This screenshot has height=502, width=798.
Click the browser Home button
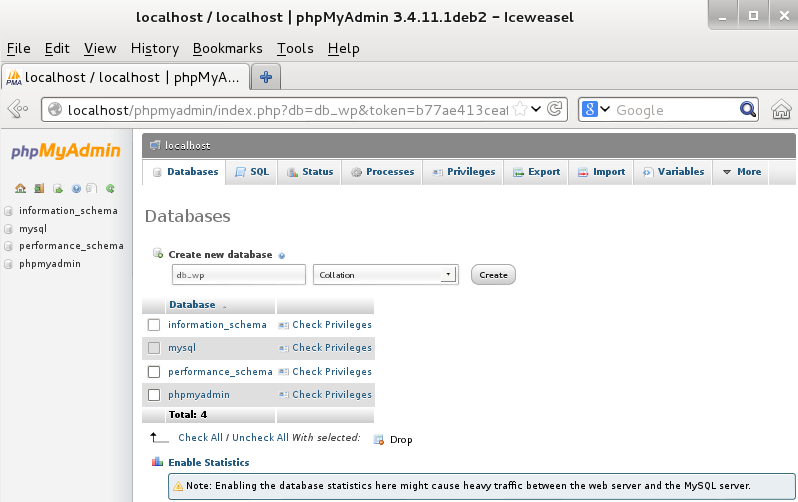point(781,109)
